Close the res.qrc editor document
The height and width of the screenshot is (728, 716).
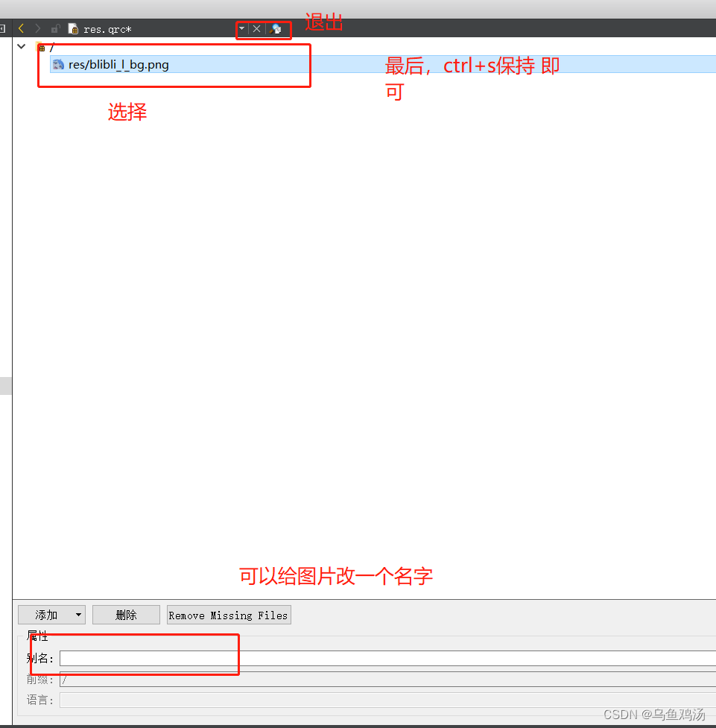[256, 28]
